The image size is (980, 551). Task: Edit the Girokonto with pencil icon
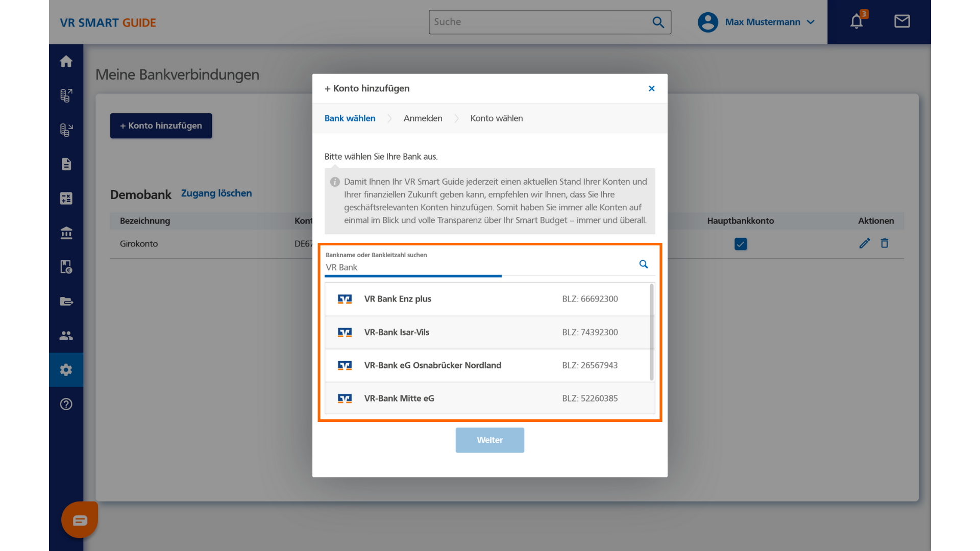pyautogui.click(x=864, y=243)
